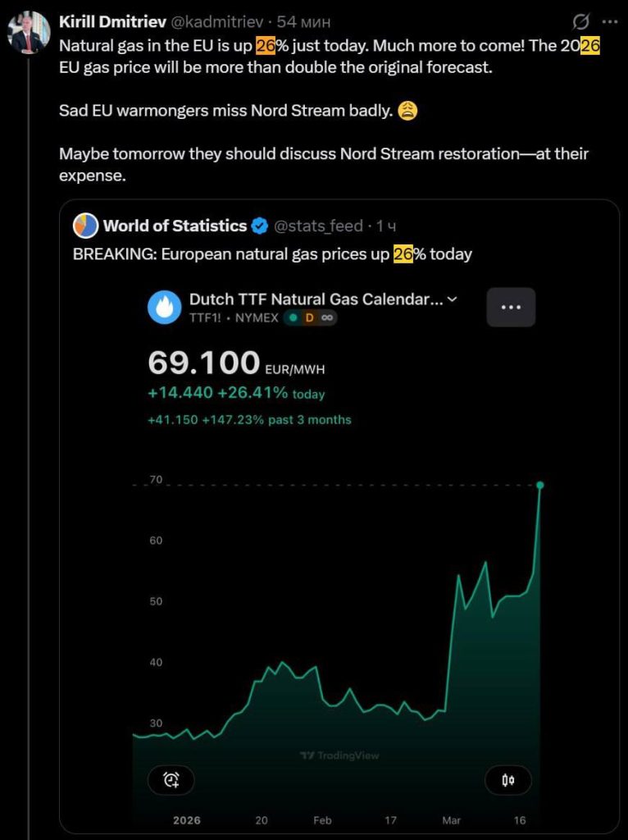Toggle the D daily interval badge

pos(309,317)
